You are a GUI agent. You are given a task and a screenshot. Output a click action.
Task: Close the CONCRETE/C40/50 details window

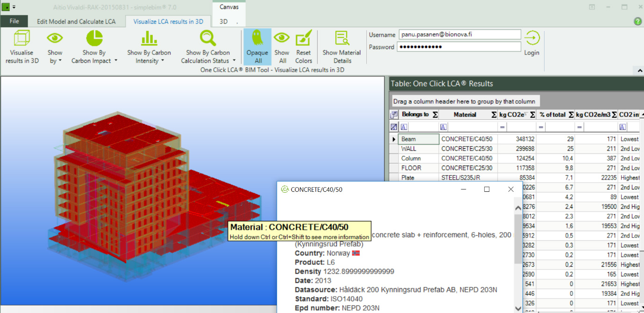coord(511,189)
